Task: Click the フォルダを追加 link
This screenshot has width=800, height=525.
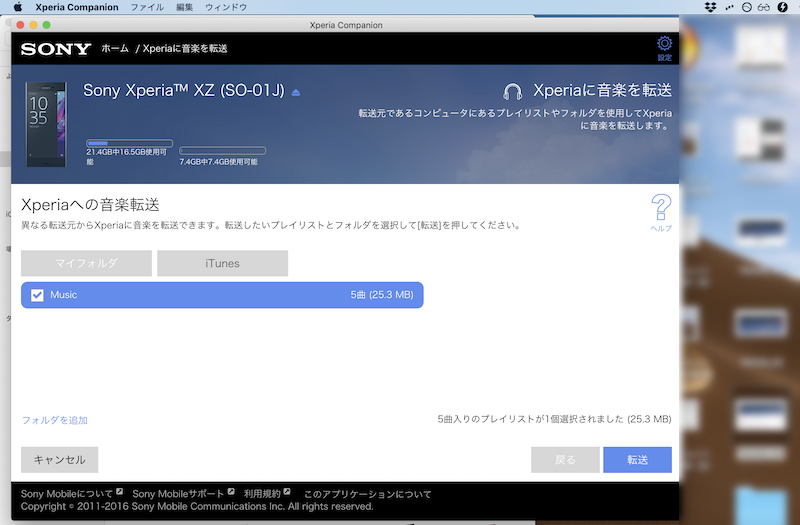Action: [55, 420]
